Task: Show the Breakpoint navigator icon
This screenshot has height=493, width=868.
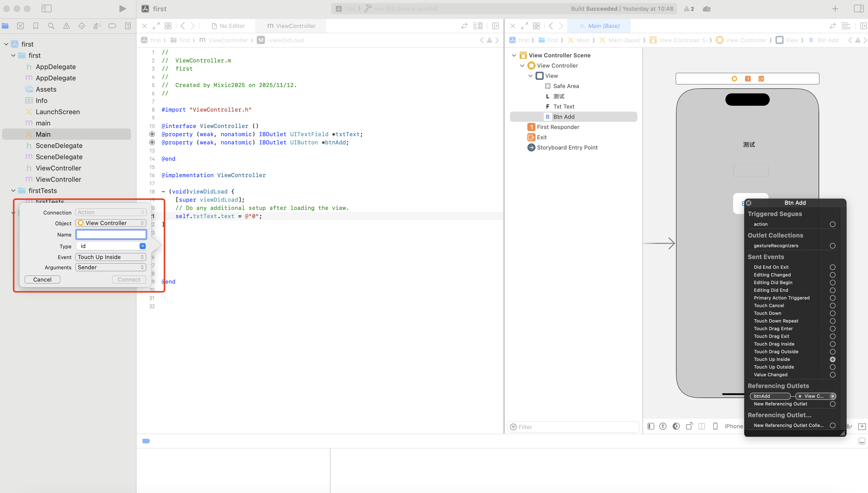Action: [112, 26]
